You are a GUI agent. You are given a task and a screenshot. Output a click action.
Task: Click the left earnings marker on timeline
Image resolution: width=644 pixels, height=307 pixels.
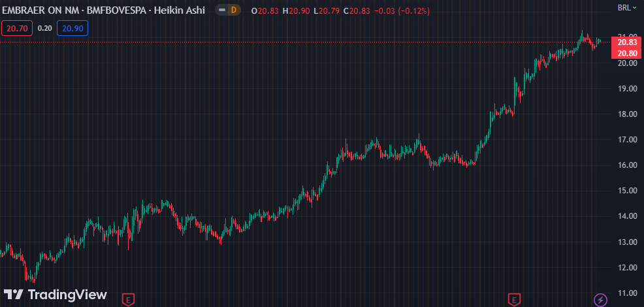[x=129, y=300]
